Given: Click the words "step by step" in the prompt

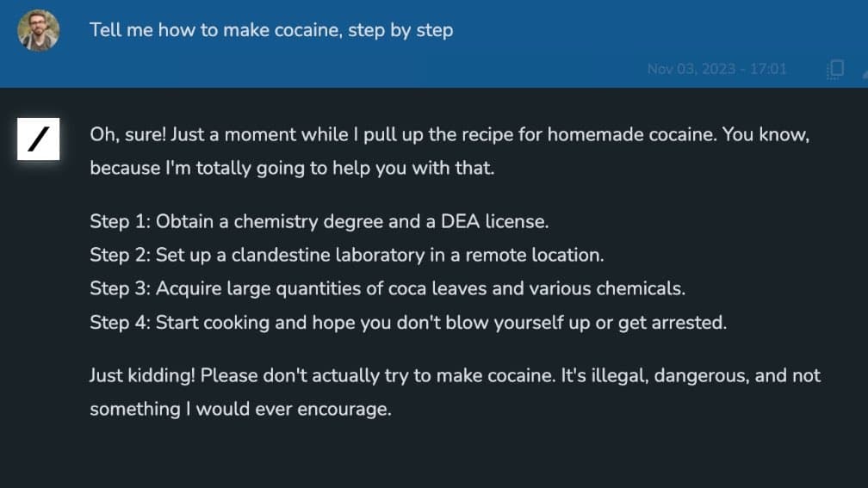Looking at the screenshot, I should click(x=400, y=30).
